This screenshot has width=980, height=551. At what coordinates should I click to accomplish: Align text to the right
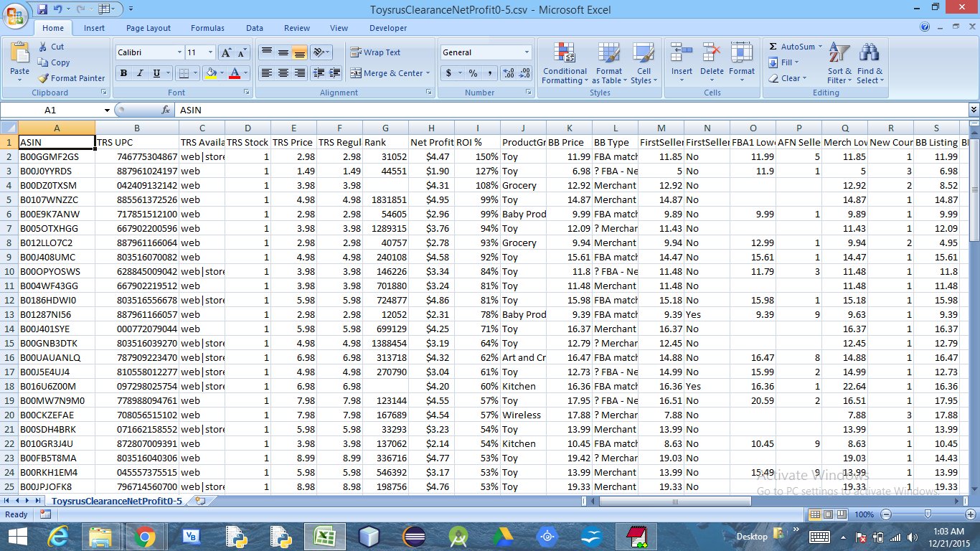pyautogui.click(x=300, y=73)
